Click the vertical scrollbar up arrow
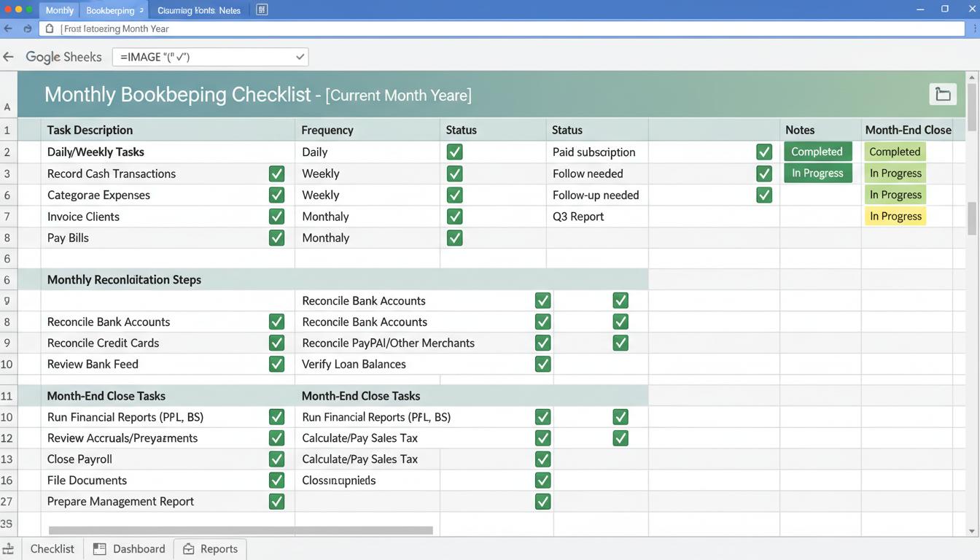Image resolution: width=980 pixels, height=560 pixels. coord(971,77)
